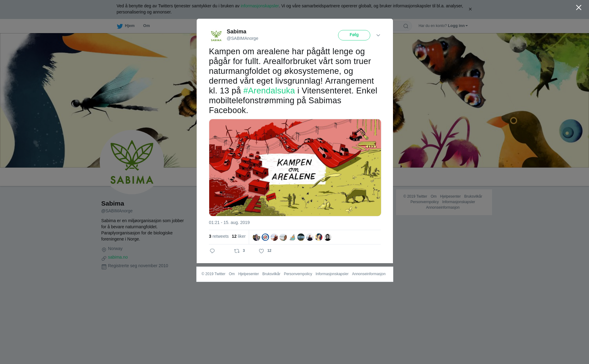The width and height of the screenshot is (589, 364).
Task: Click the search magnifier icon
Action: (406, 26)
